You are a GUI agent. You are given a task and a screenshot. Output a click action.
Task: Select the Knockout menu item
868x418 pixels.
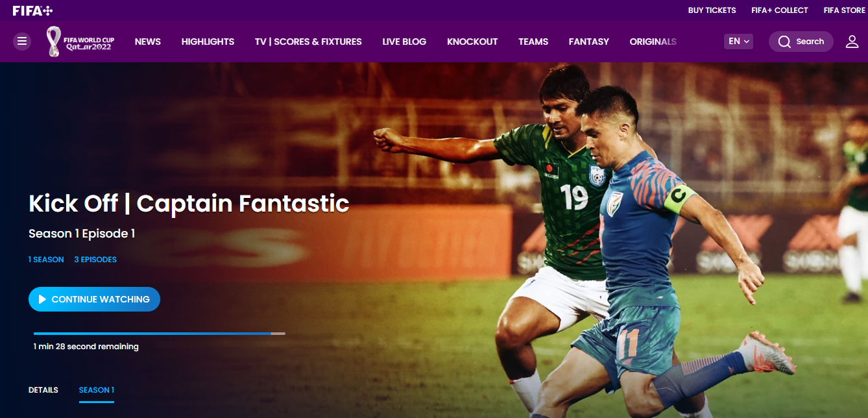(472, 42)
